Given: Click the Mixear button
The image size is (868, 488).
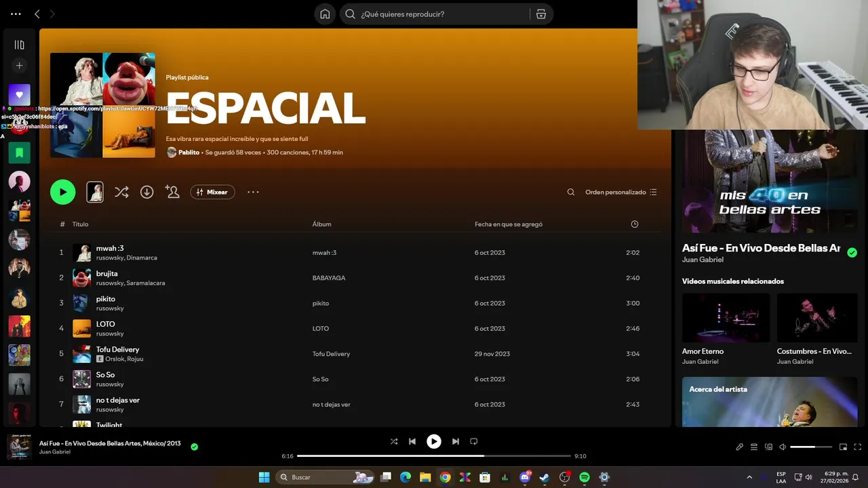Looking at the screenshot, I should (212, 192).
